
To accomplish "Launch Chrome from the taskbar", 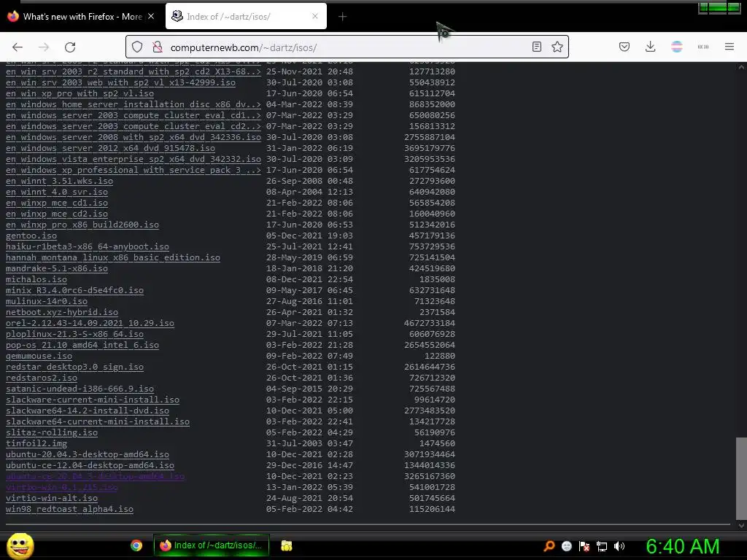I will (x=136, y=545).
